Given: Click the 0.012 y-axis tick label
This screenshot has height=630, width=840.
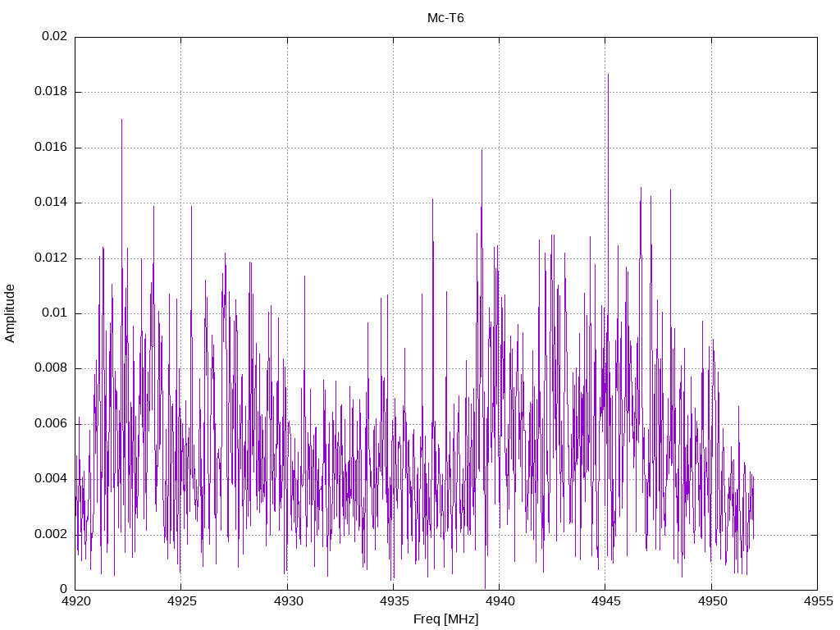Looking at the screenshot, I should (52, 258).
